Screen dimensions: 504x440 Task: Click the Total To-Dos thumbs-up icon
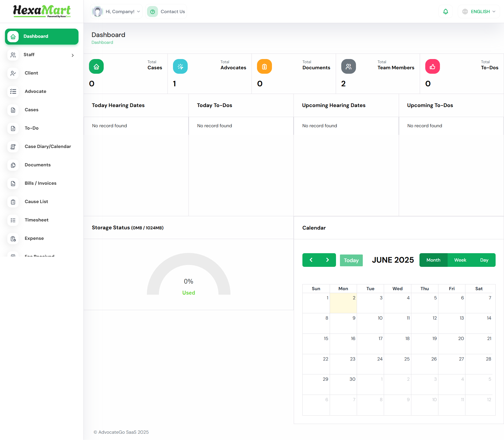click(x=432, y=67)
